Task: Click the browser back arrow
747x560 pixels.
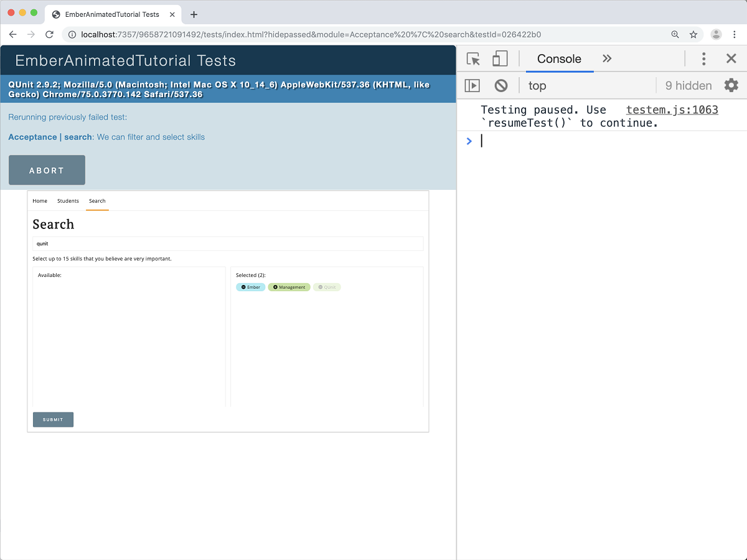Action: pos(12,35)
